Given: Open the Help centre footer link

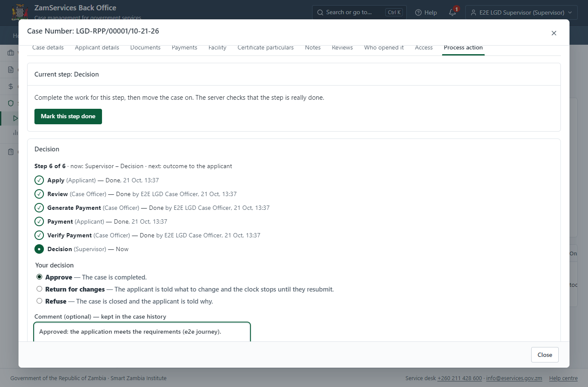Looking at the screenshot, I should coord(563,378).
